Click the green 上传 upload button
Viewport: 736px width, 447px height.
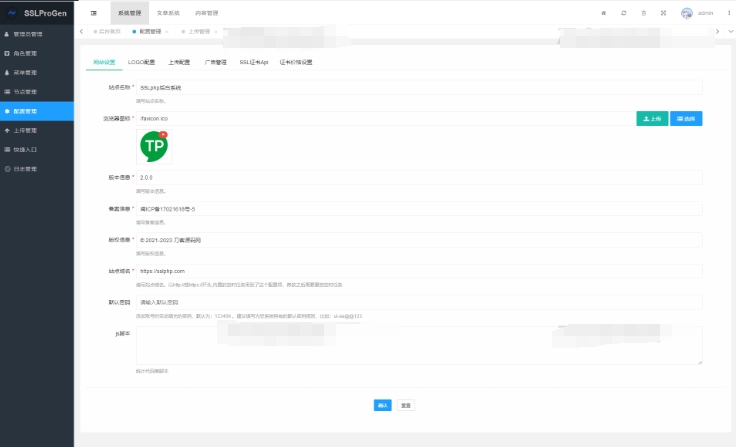(652, 118)
